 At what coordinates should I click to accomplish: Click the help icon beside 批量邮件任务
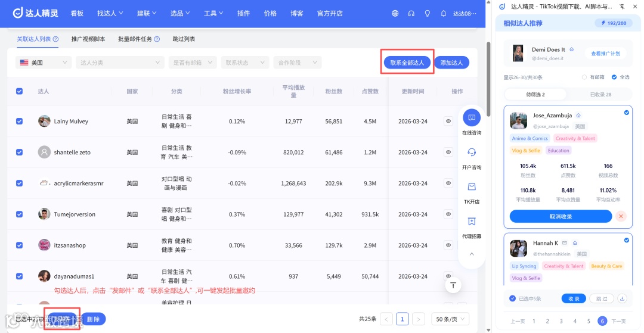click(156, 39)
